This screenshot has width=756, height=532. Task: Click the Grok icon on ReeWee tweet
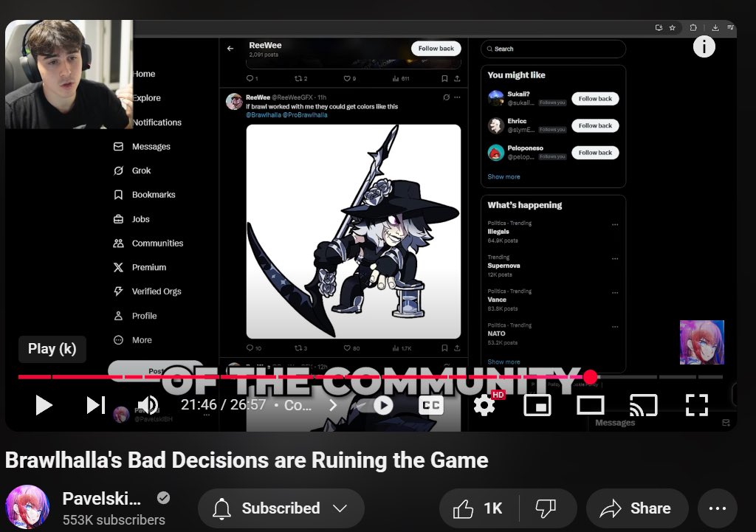447,97
